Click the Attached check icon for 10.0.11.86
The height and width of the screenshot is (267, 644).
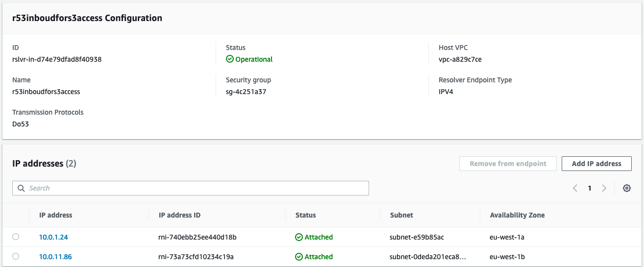(299, 257)
